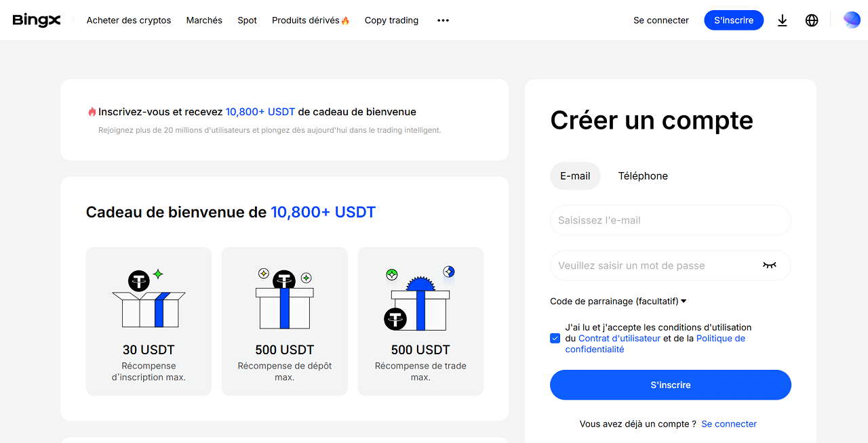The image size is (868, 443).
Task: Open Contrat d'utilisateur link
Action: (619, 338)
